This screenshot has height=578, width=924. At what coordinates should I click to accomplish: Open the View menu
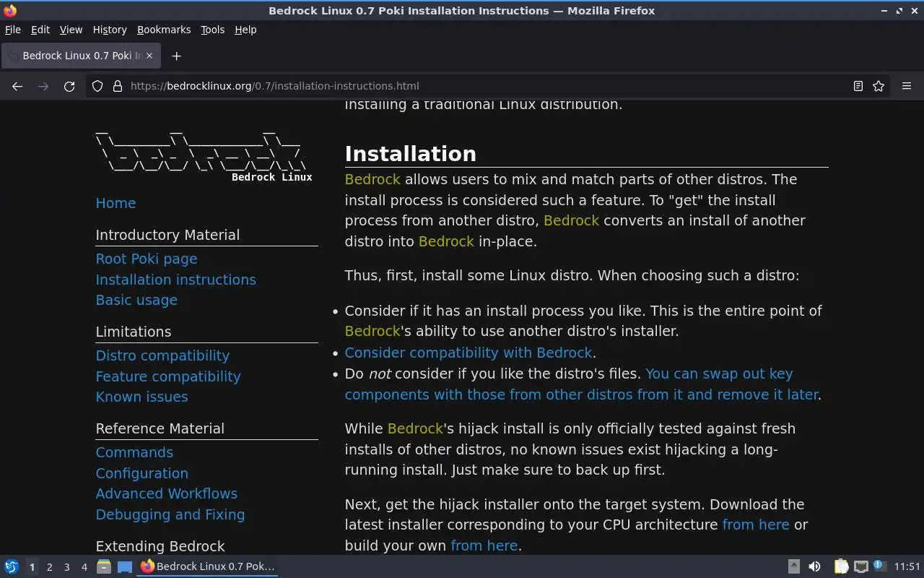click(x=71, y=30)
